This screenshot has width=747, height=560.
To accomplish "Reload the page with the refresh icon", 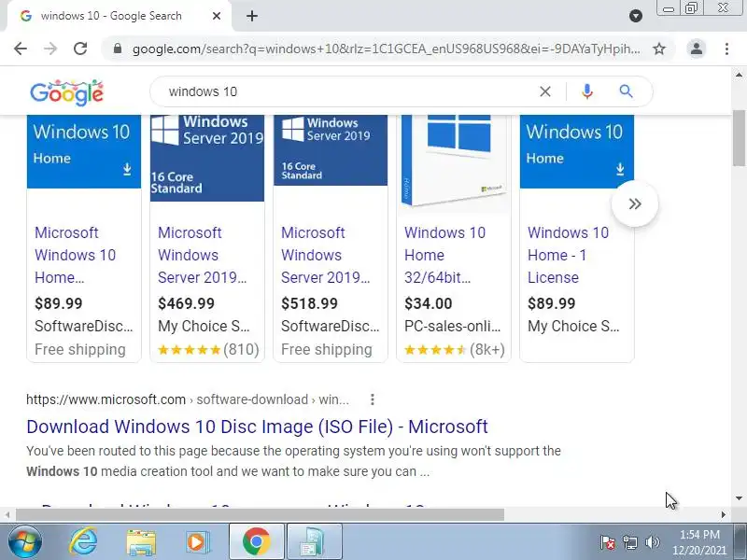I will (80, 49).
